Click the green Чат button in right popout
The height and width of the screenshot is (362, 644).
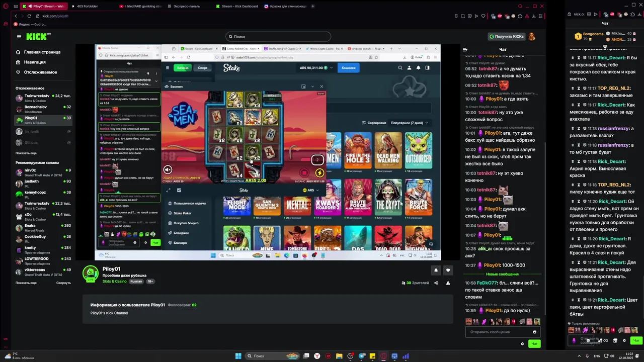click(636, 340)
